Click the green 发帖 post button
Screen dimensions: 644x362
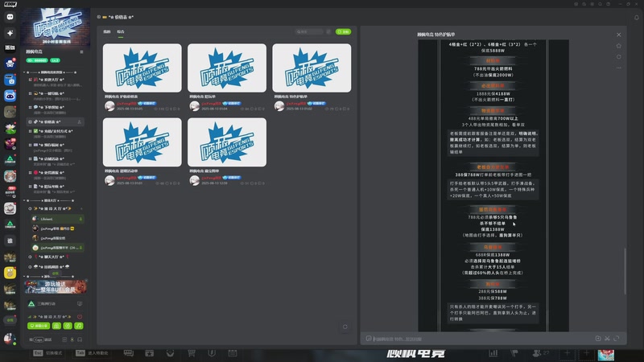[344, 31]
